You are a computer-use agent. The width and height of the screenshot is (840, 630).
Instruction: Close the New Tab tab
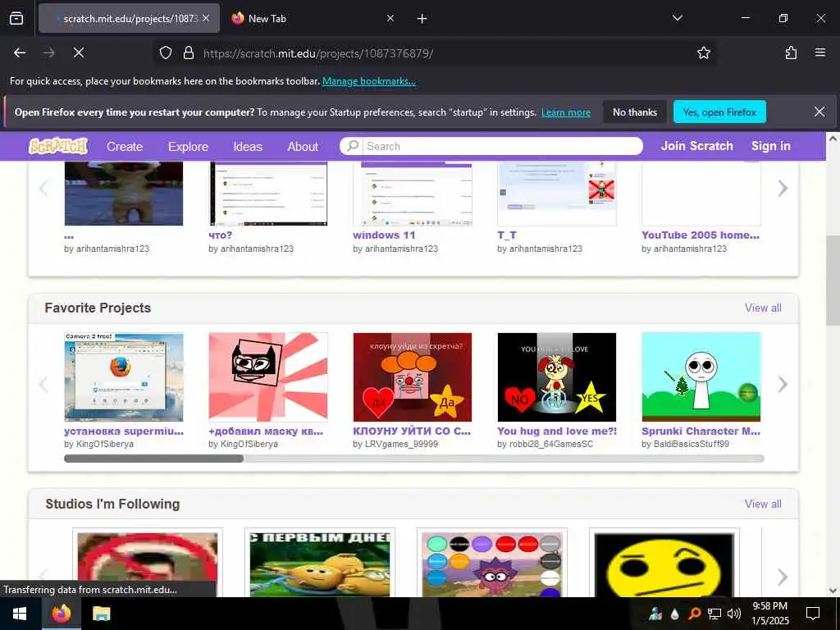(x=390, y=18)
